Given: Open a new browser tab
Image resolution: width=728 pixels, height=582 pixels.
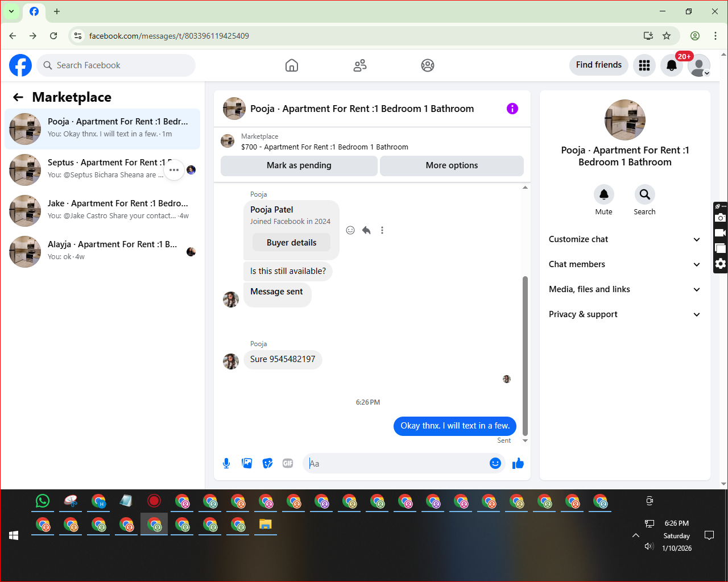Looking at the screenshot, I should (57, 11).
